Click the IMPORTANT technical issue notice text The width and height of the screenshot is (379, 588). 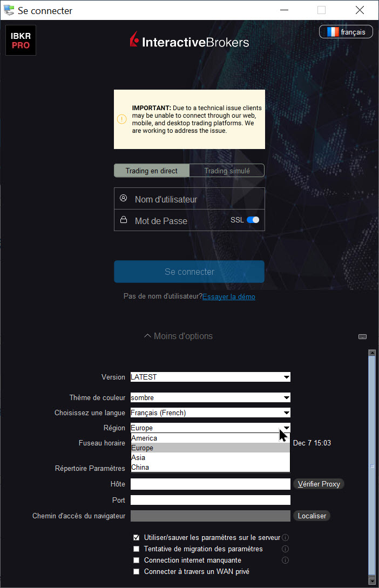coord(197,119)
